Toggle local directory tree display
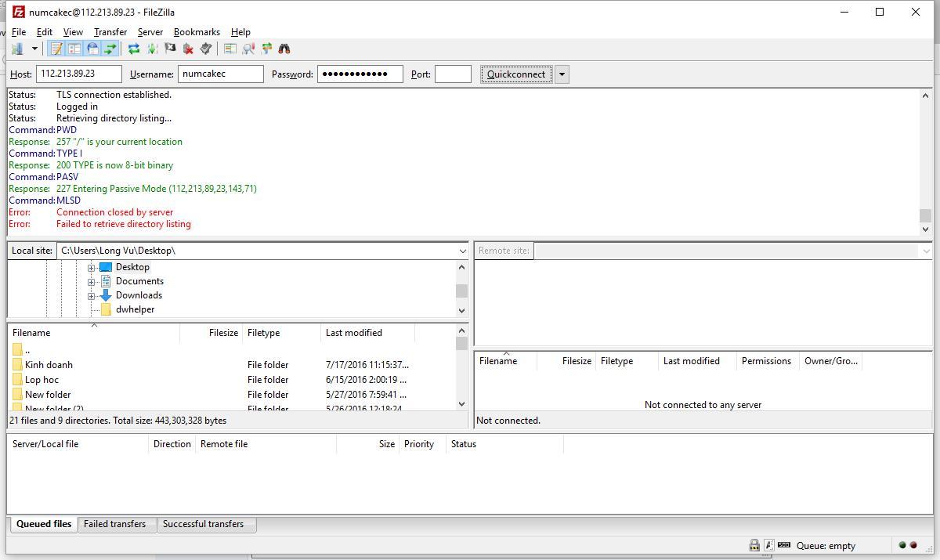 74,49
